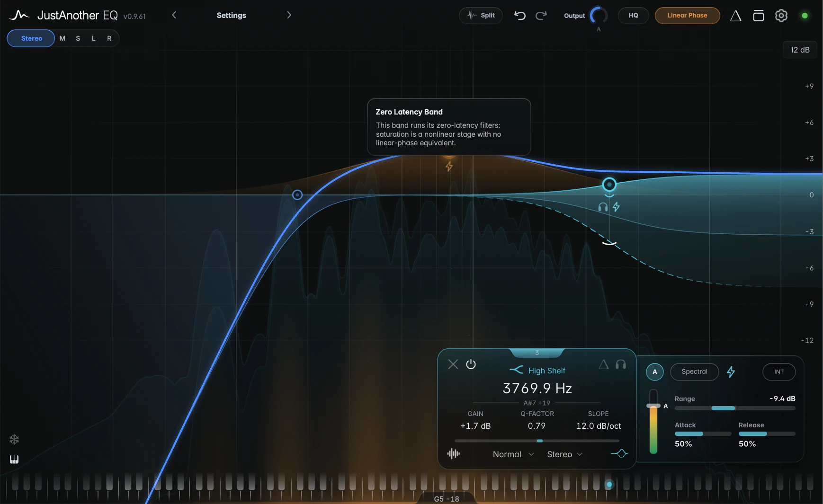
Task: Toggle the green status indicator
Action: click(x=805, y=16)
